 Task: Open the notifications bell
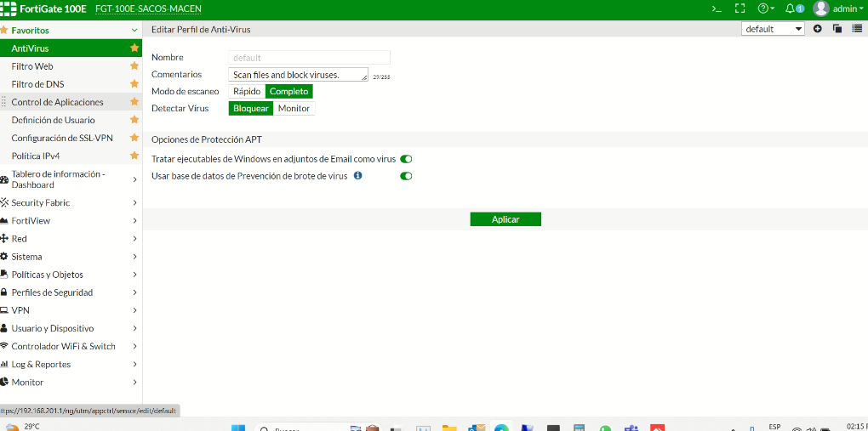click(x=791, y=9)
